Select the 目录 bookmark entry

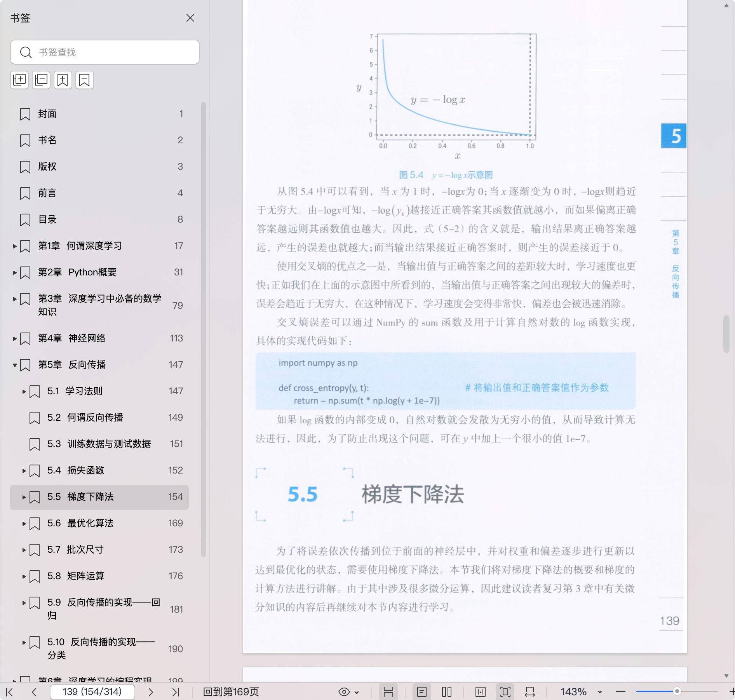click(47, 219)
